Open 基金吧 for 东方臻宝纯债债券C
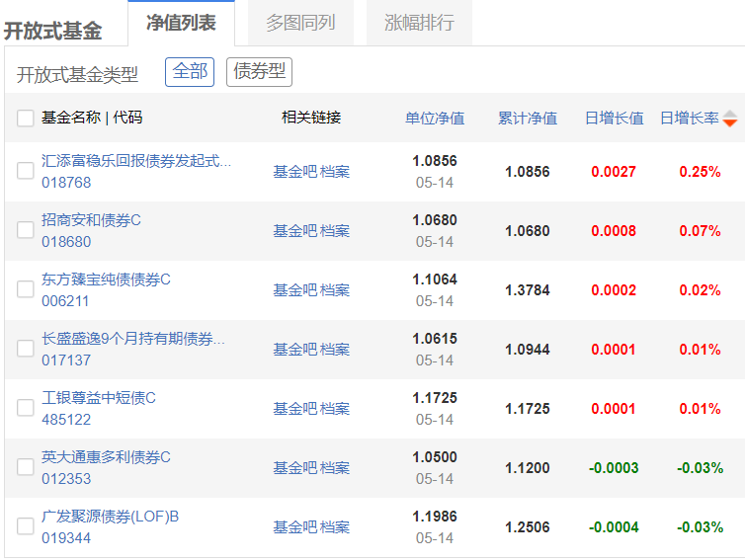This screenshot has width=745, height=560. 295,290
